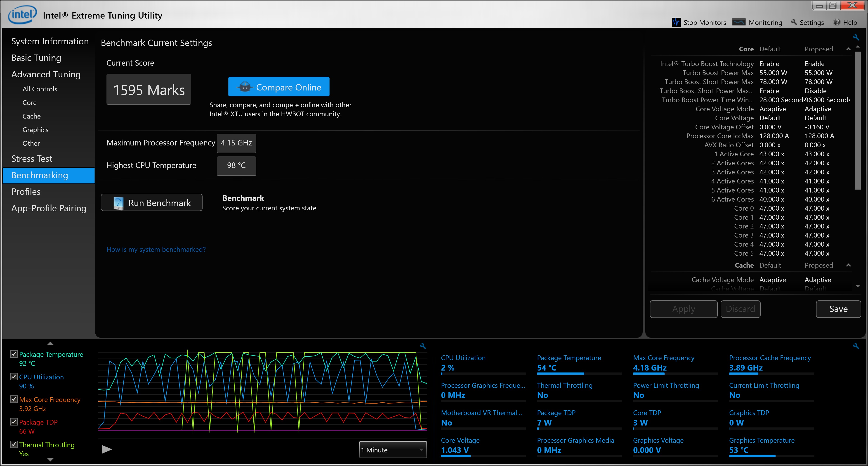Click the 96.000 Seconds proposed value
The image size is (868, 466).
827,100
